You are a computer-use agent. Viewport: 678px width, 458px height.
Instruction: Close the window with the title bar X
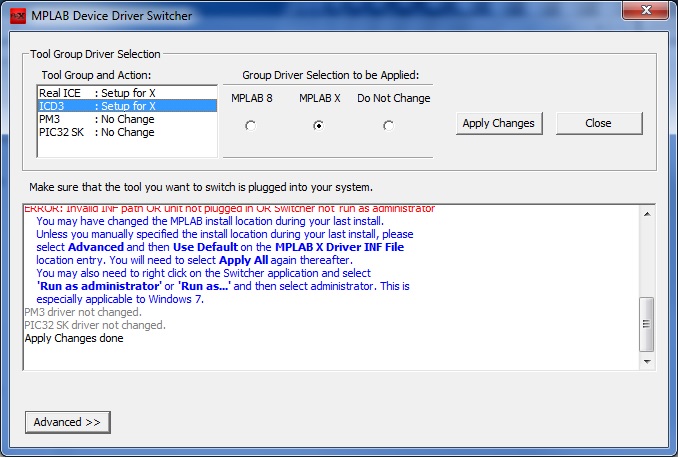646,10
